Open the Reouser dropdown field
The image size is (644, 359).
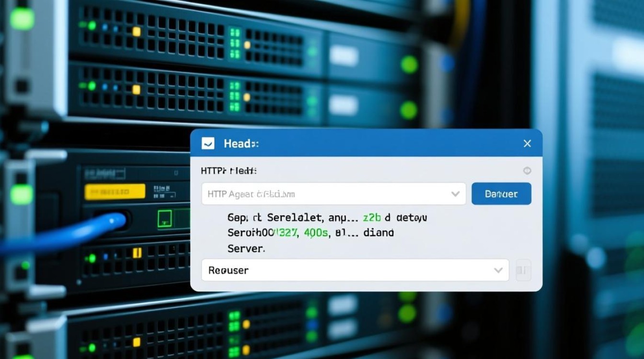coord(355,270)
